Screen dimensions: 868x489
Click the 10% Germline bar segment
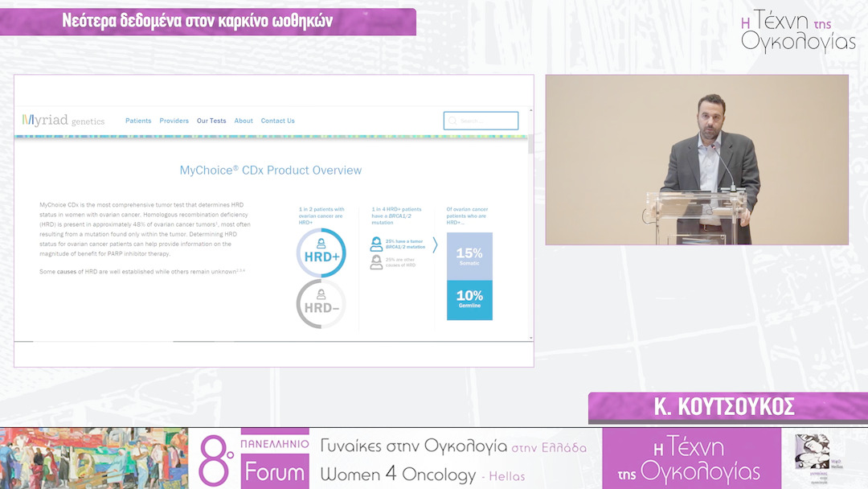tap(469, 299)
